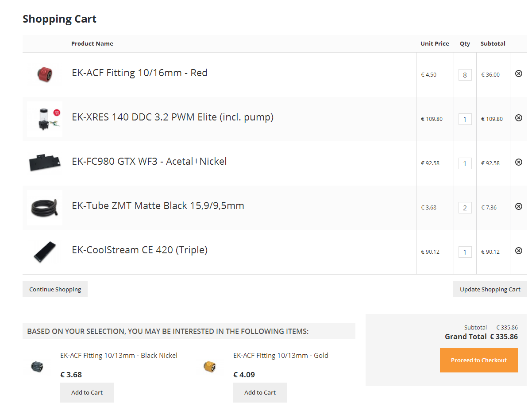
Task: Open EK-ACF Fitting 10/13mm Gold link
Action: coord(281,355)
